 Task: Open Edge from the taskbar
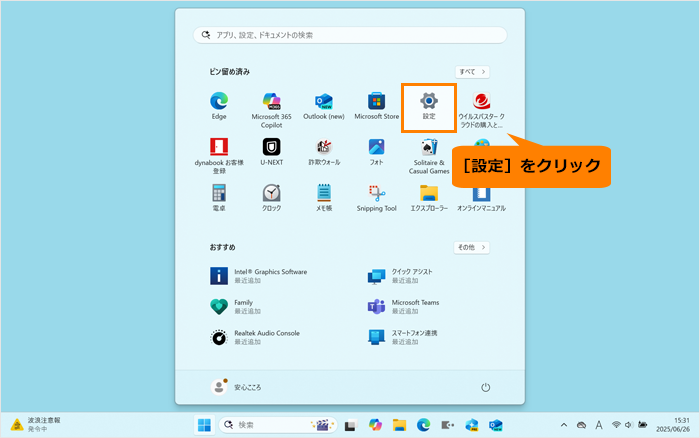coord(423,425)
